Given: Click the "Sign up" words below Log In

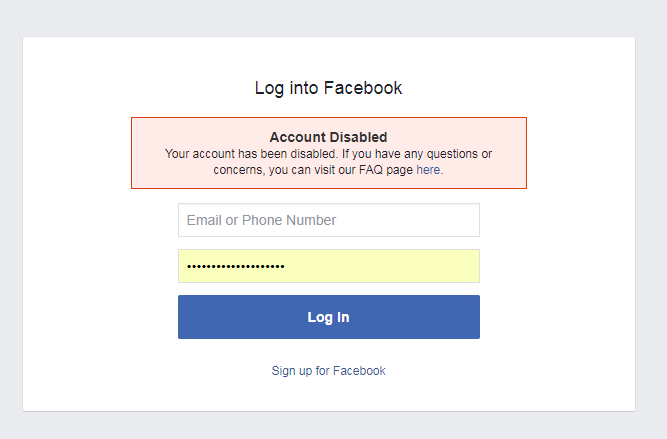Looking at the screenshot, I should tap(291, 371).
